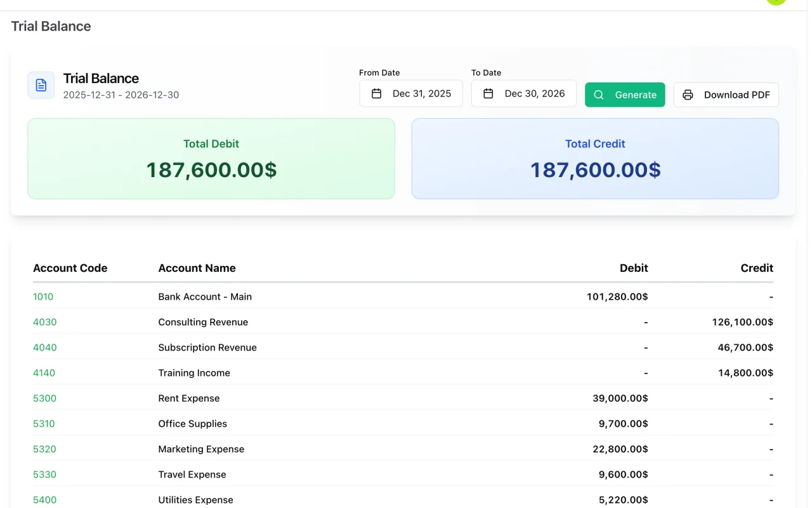
Task: Click the Credit column header
Action: point(757,268)
